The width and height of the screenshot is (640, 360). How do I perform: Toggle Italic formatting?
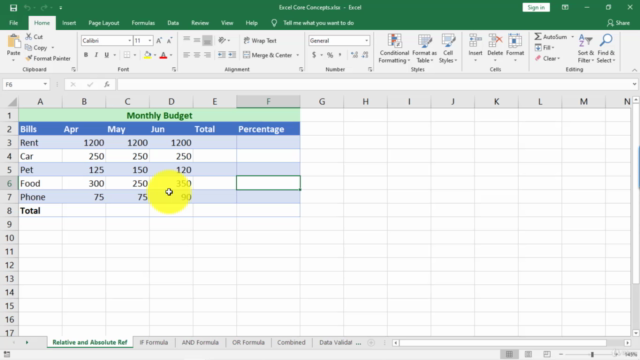(x=96, y=55)
